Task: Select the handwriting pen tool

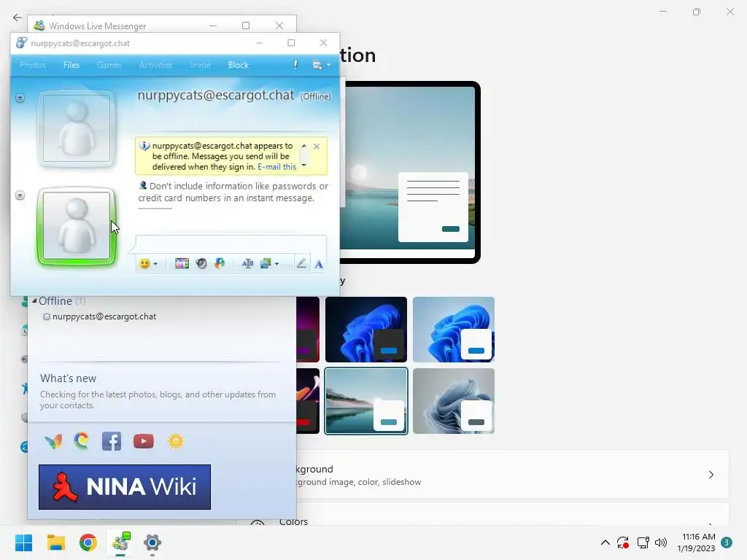Action: (x=301, y=263)
